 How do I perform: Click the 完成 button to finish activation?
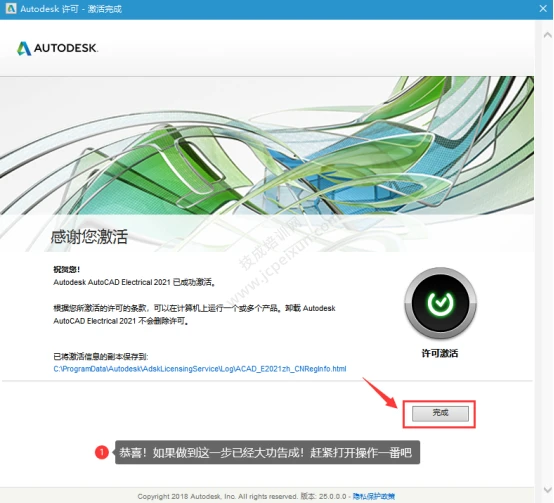440,413
